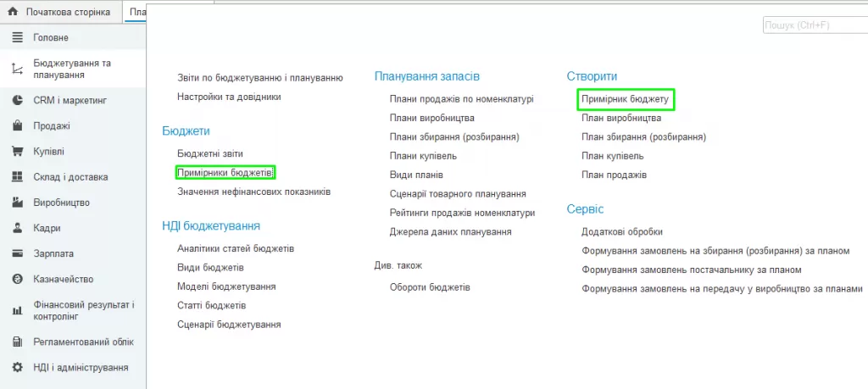Image resolution: width=868 pixels, height=389 pixels.
Task: Open Обороти бюджетів link
Action: pos(430,287)
